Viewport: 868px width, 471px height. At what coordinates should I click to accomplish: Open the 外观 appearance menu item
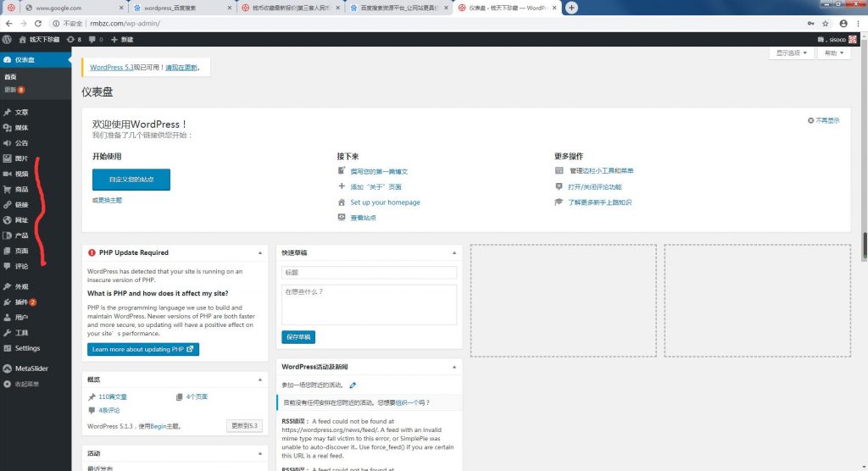[x=36, y=286]
